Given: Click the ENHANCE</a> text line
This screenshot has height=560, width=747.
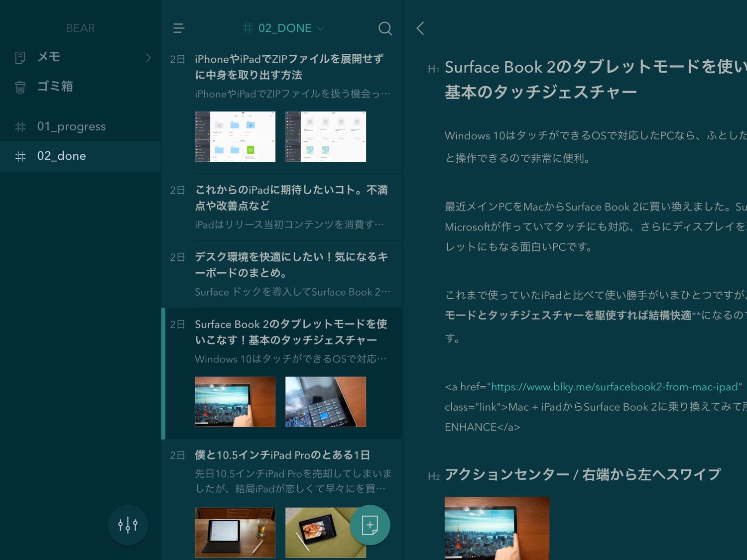Looking at the screenshot, I should point(483,427).
